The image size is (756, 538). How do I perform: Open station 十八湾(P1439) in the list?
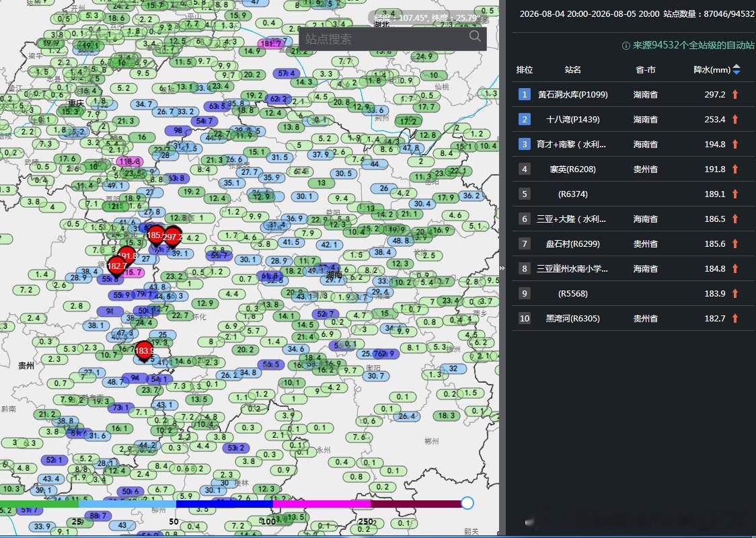point(573,119)
